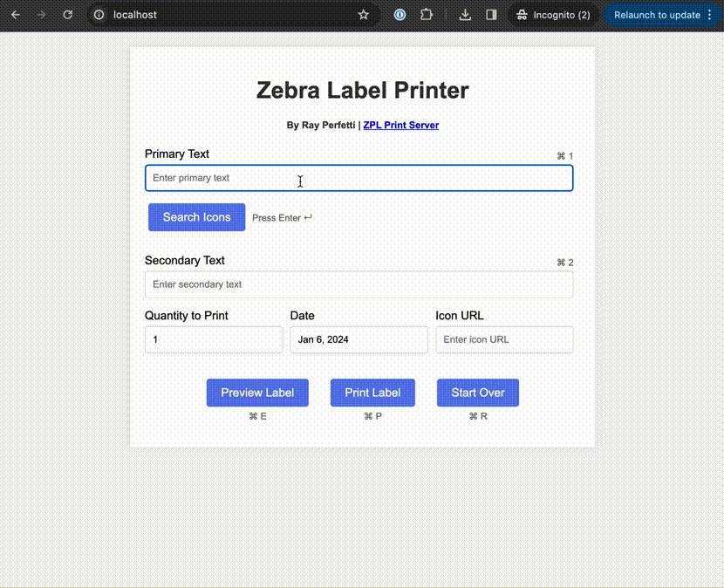Click into the Primary Text field
Screen dimensions: 724x588
pos(359,178)
